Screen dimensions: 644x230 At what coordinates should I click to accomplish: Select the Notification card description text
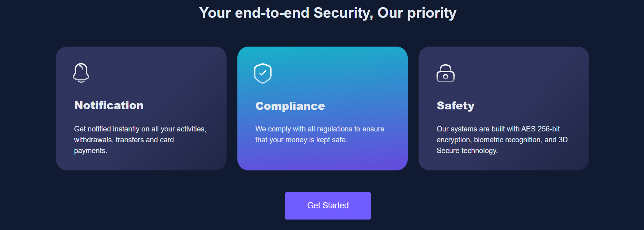pos(140,140)
